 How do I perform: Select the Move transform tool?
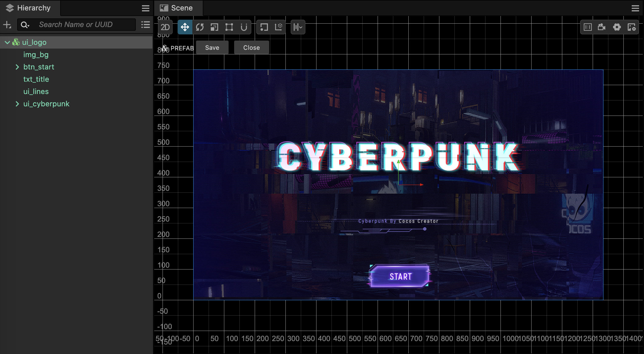tap(185, 27)
